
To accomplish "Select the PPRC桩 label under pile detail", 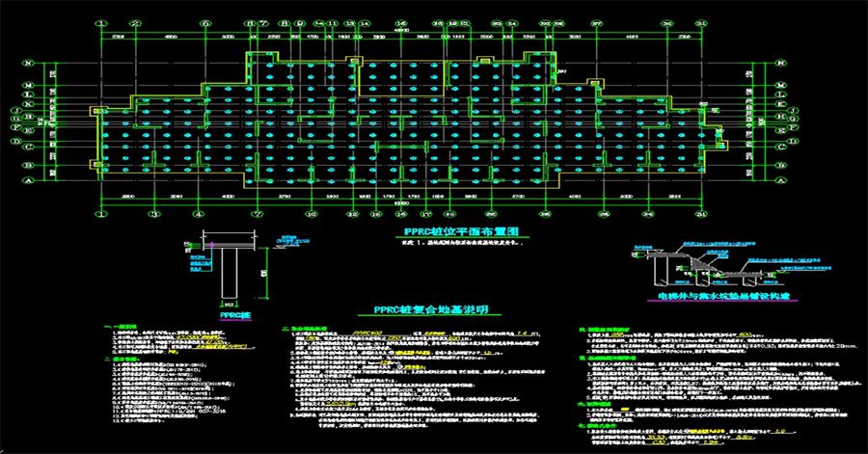I will pyautogui.click(x=231, y=314).
